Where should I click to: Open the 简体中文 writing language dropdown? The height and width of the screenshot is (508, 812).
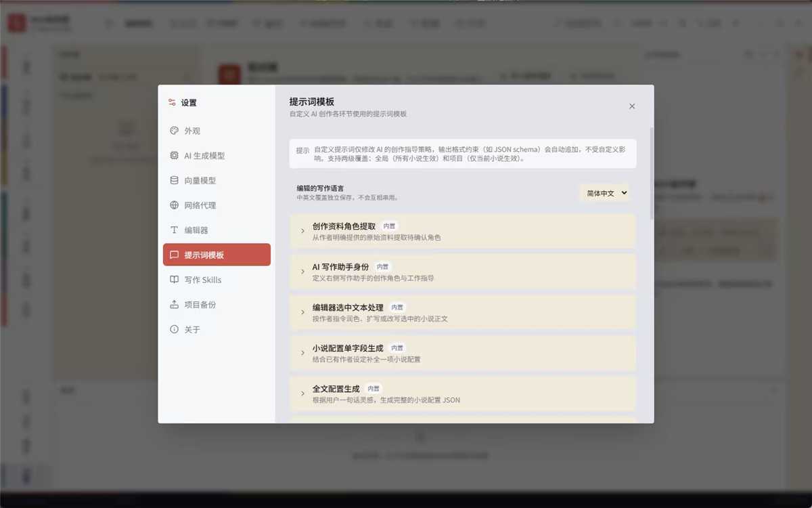(x=606, y=193)
